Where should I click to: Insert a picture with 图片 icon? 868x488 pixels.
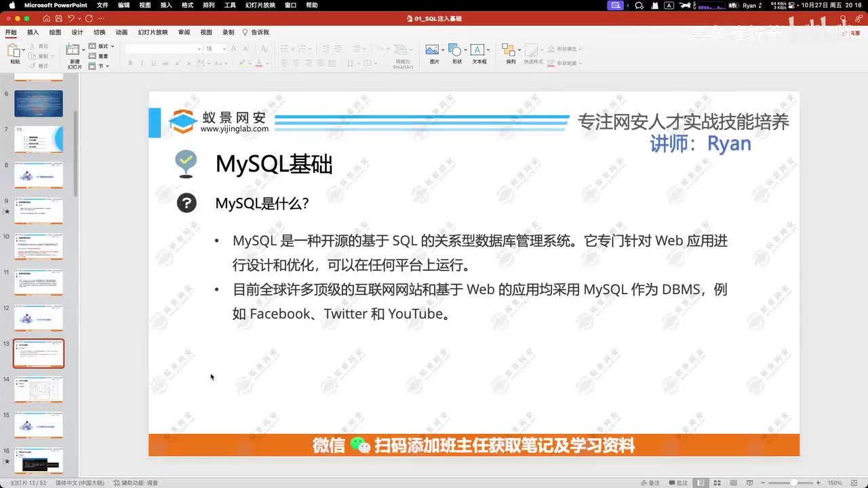coord(432,50)
